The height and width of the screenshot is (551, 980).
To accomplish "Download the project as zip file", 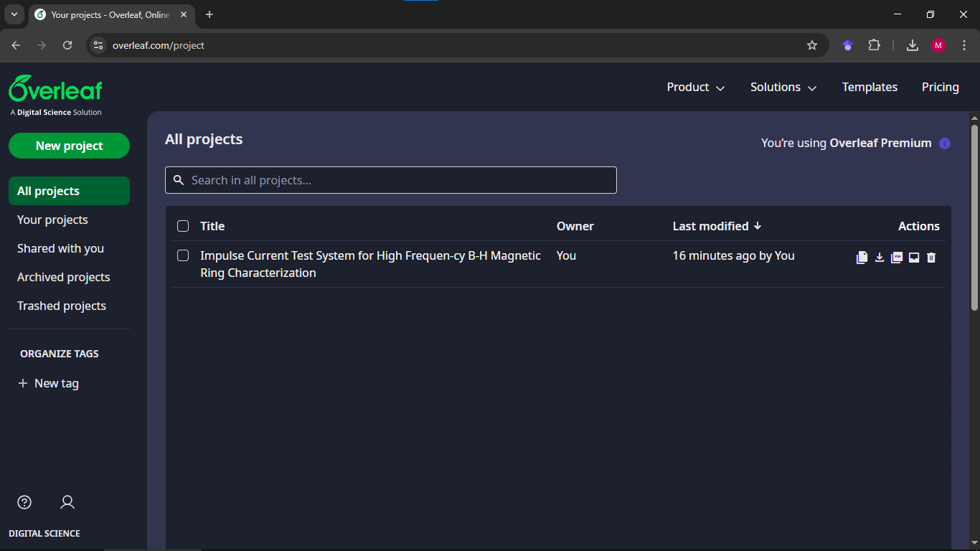I will coord(880,258).
